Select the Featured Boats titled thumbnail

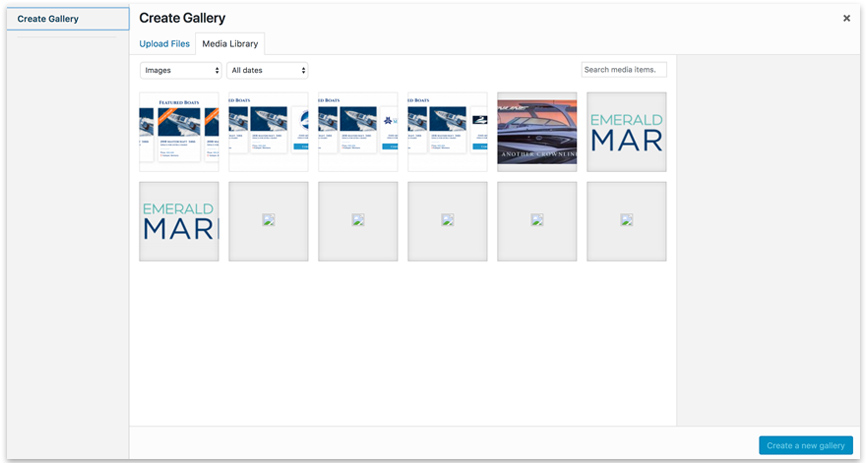179,132
